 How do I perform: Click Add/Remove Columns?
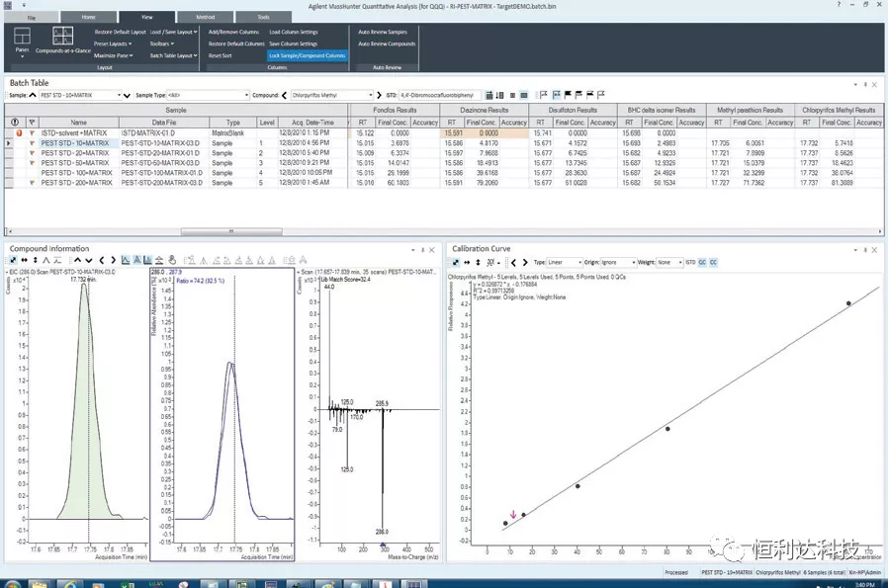coord(233,32)
